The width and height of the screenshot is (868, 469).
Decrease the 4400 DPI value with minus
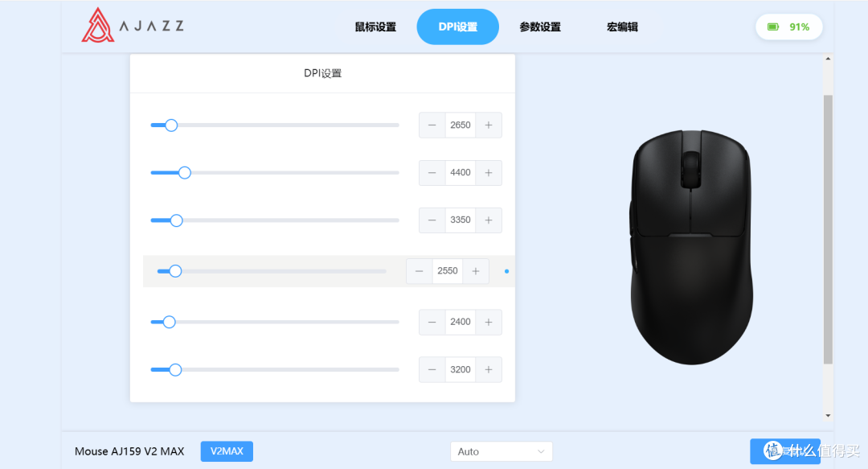click(432, 173)
